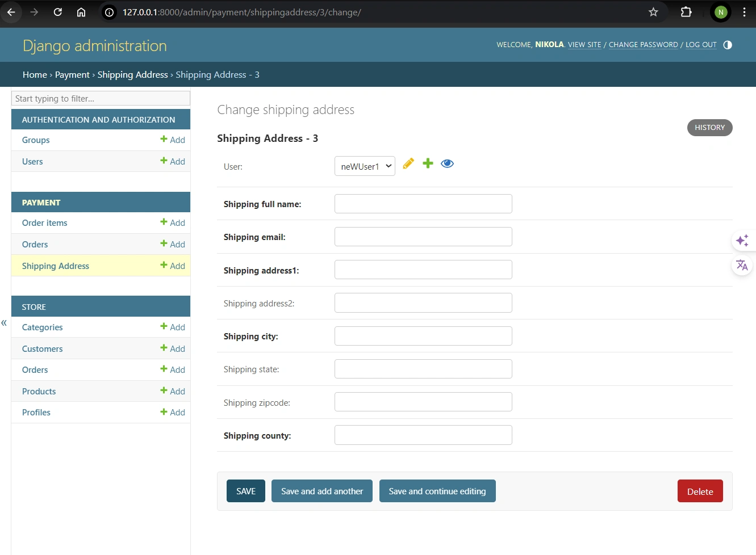The width and height of the screenshot is (756, 555).
Task: Go to Shipping Address breadcrumb
Action: (x=133, y=74)
